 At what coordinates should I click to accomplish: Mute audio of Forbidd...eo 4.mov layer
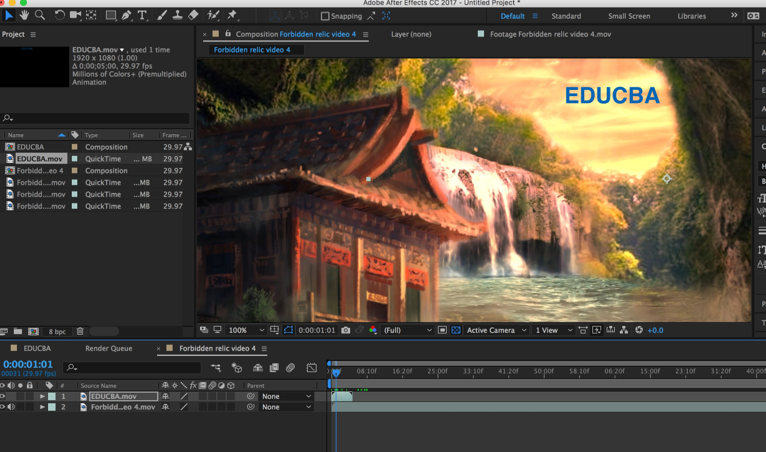point(11,407)
